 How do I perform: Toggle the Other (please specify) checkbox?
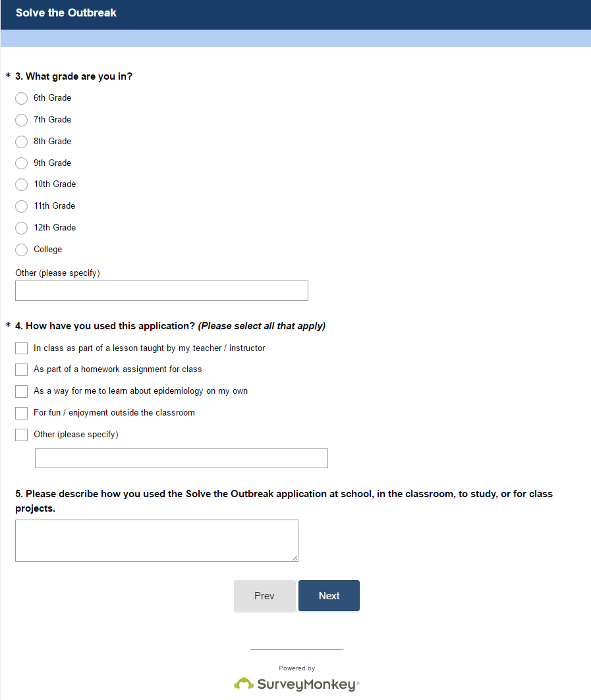tap(22, 435)
